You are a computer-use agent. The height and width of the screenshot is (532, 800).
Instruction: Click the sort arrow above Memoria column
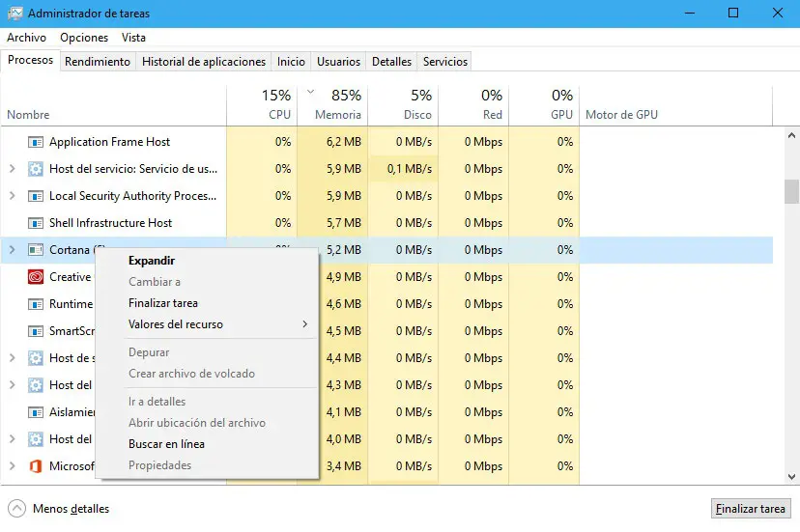(x=310, y=93)
